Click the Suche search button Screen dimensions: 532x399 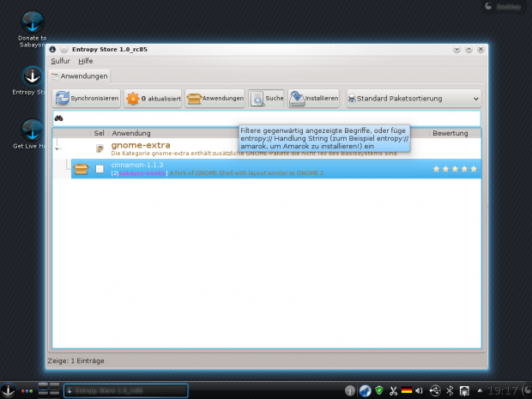[x=267, y=99]
